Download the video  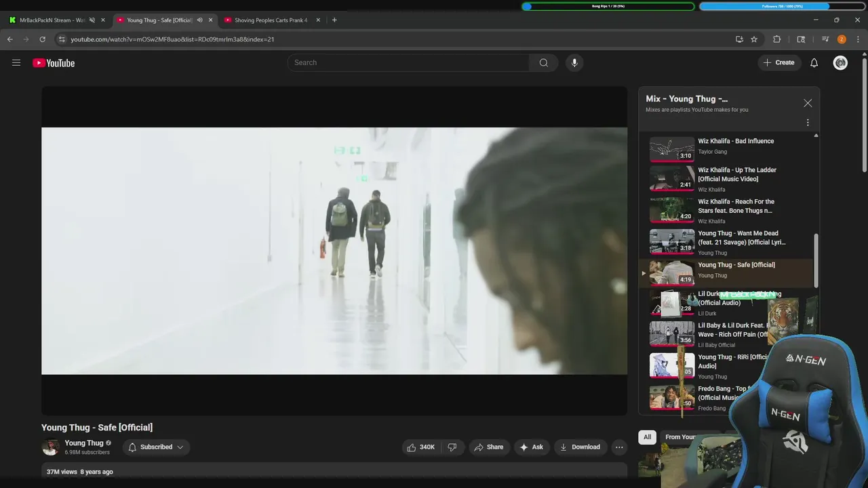coord(580,447)
